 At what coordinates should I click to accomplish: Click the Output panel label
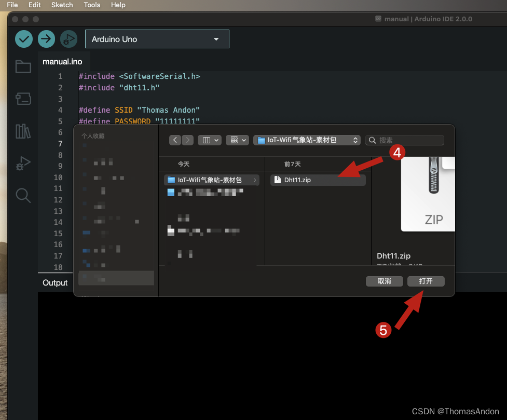55,283
